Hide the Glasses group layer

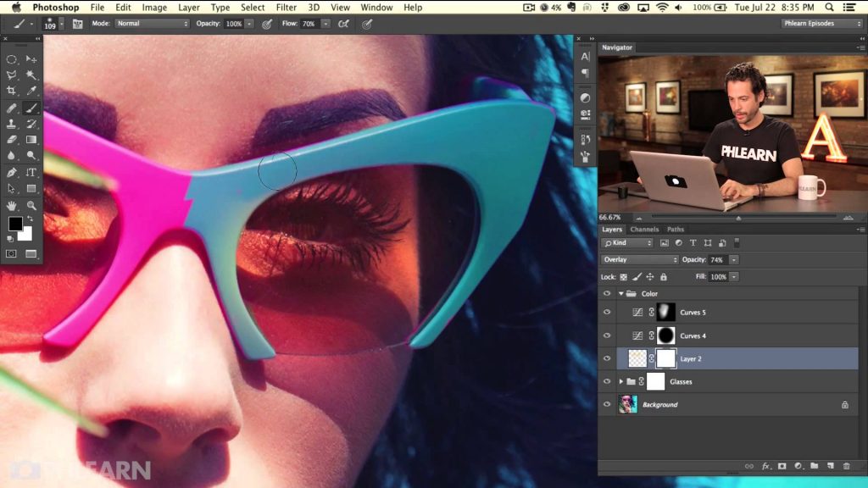(x=606, y=382)
